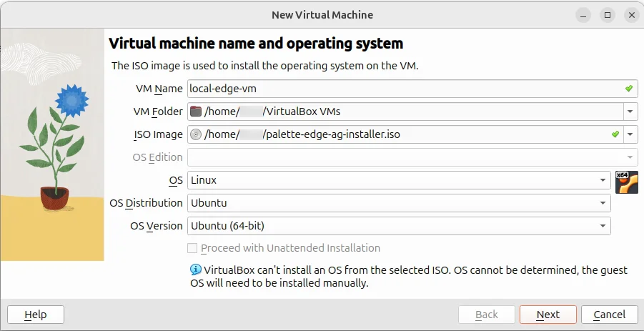Click the info icon beside VirtualBox warning
Image resolution: width=644 pixels, height=331 pixels.
[196, 270]
